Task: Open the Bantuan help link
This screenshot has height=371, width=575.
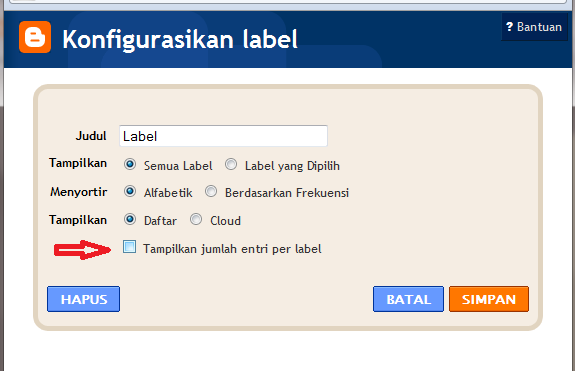Action: pos(534,27)
